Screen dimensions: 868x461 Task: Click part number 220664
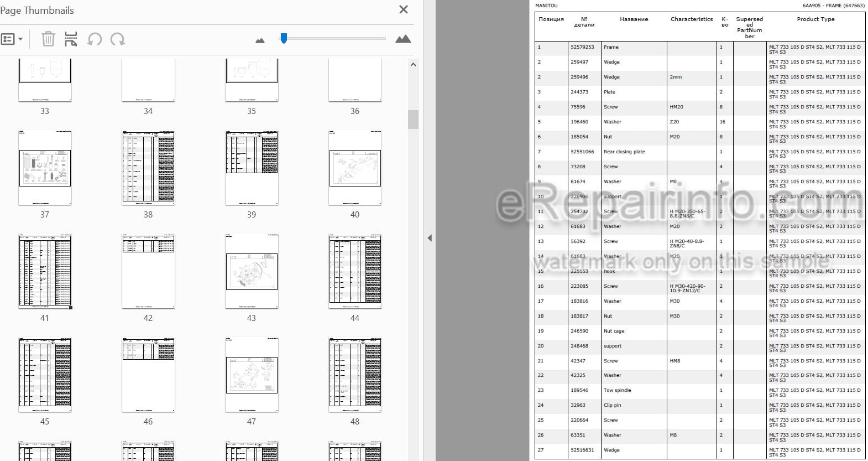[x=579, y=420]
